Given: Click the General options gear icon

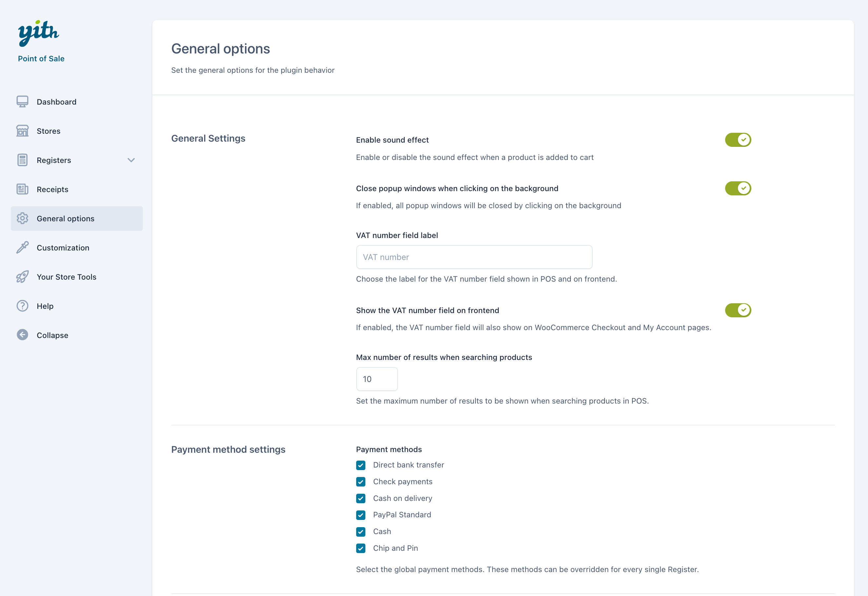Looking at the screenshot, I should pyautogui.click(x=22, y=218).
